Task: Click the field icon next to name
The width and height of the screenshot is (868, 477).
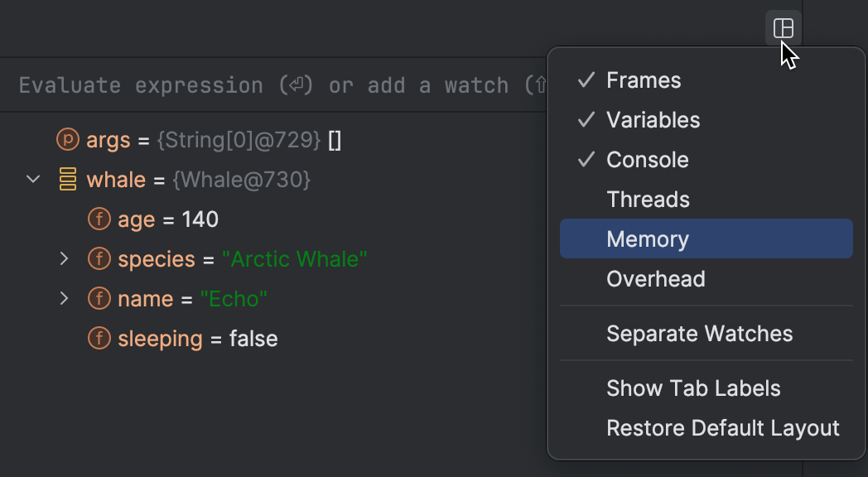Action: 99,299
